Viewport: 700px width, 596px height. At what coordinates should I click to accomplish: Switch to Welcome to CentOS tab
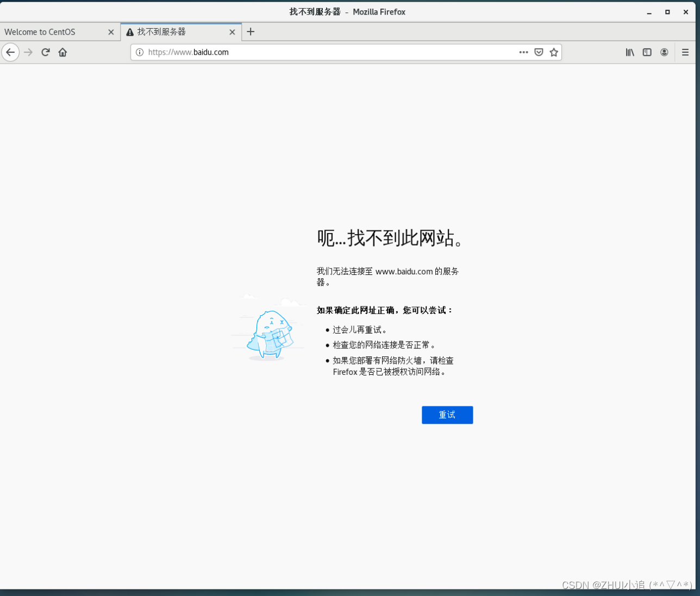click(x=60, y=32)
